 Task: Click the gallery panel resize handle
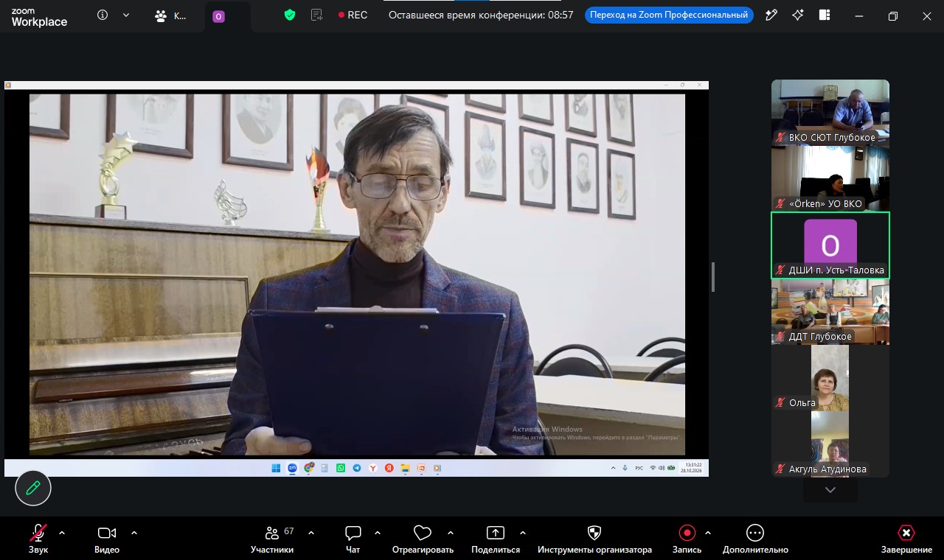coord(713,277)
